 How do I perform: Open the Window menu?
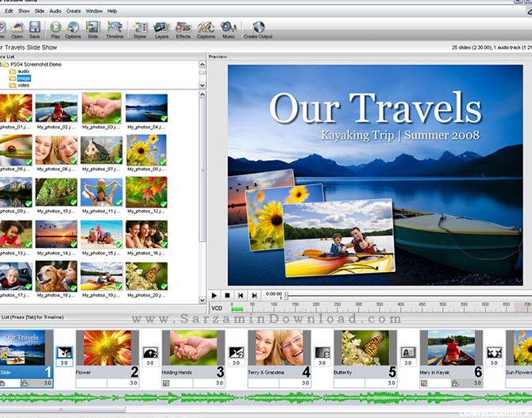coord(94,11)
